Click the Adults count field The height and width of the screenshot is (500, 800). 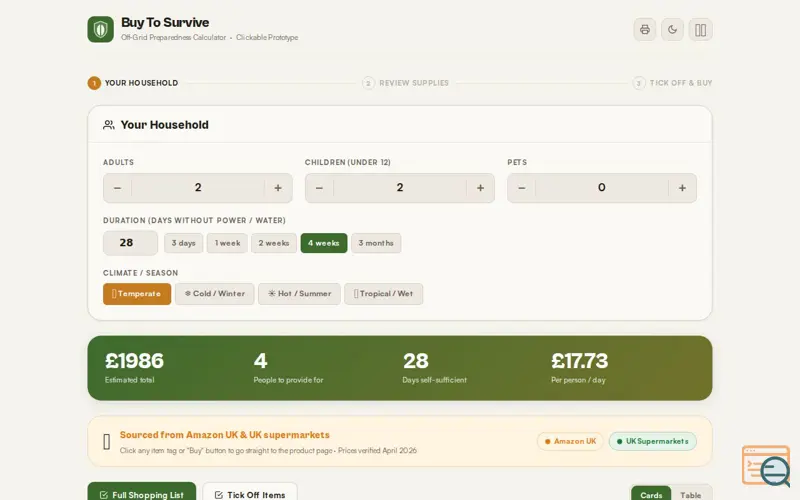[x=198, y=188]
